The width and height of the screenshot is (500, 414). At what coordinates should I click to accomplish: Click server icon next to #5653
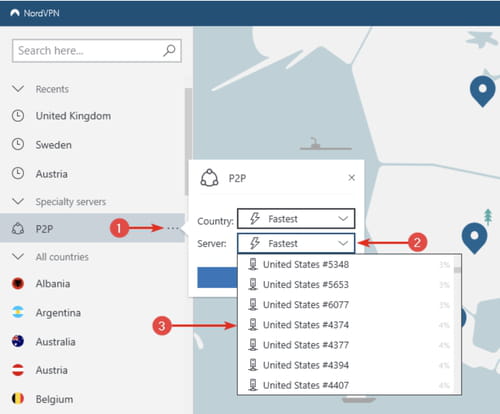(x=253, y=284)
